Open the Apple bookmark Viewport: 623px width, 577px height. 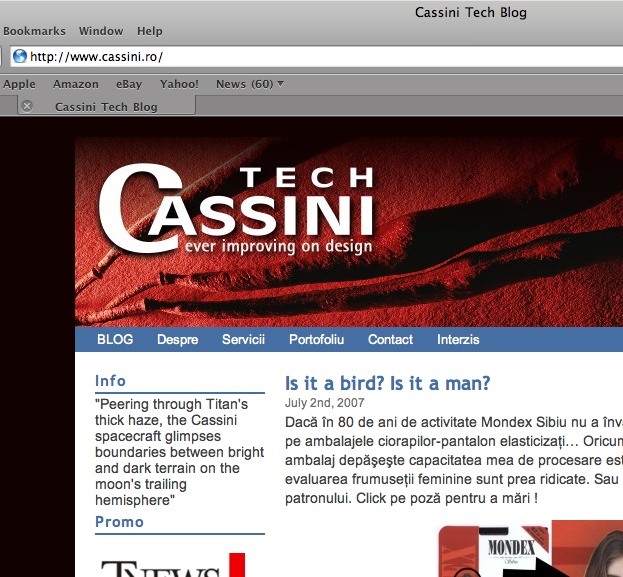pos(19,84)
